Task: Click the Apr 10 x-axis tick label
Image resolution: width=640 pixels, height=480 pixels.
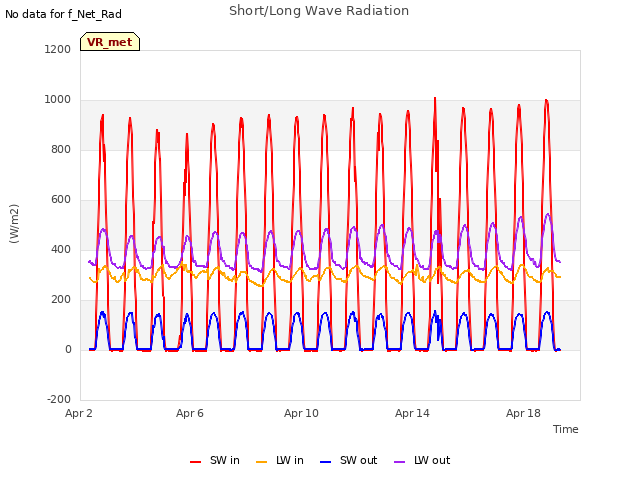Action: [x=301, y=413]
